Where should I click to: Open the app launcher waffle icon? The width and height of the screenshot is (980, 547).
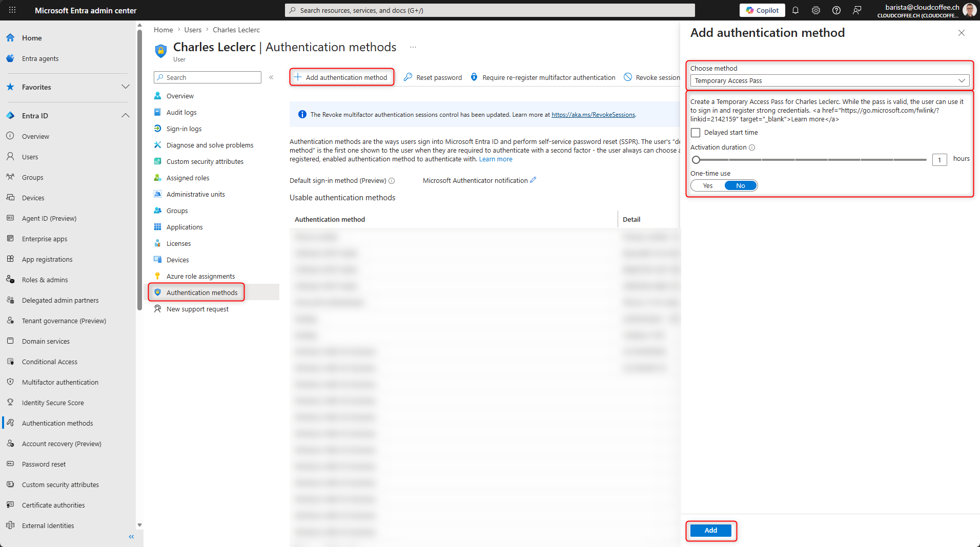(12, 10)
